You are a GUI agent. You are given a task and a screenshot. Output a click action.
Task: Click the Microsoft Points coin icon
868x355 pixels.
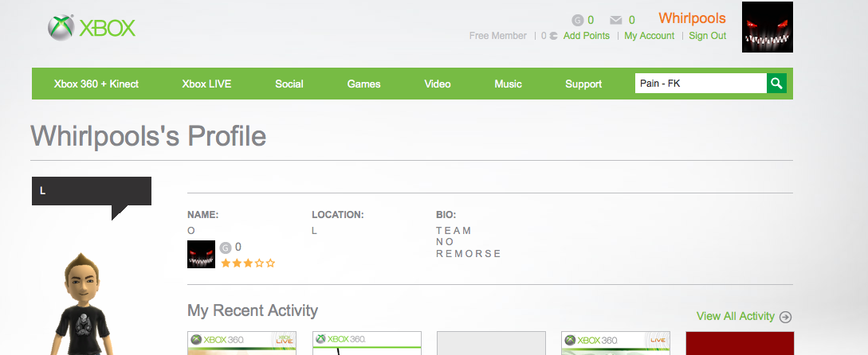point(553,36)
